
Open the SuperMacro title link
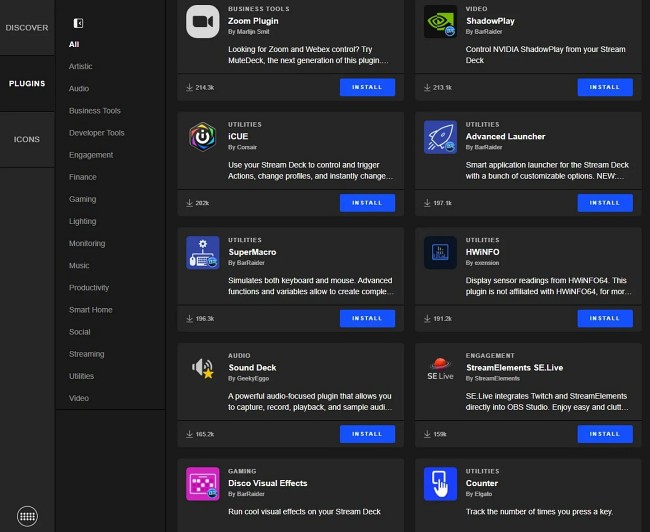(252, 252)
